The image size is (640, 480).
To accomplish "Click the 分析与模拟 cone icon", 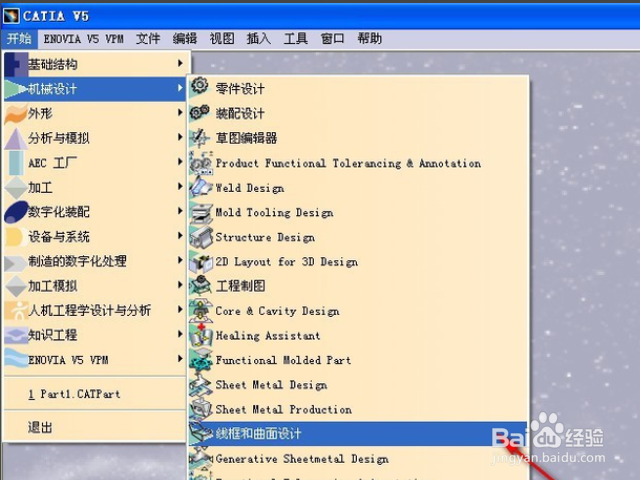I will pos(16,138).
